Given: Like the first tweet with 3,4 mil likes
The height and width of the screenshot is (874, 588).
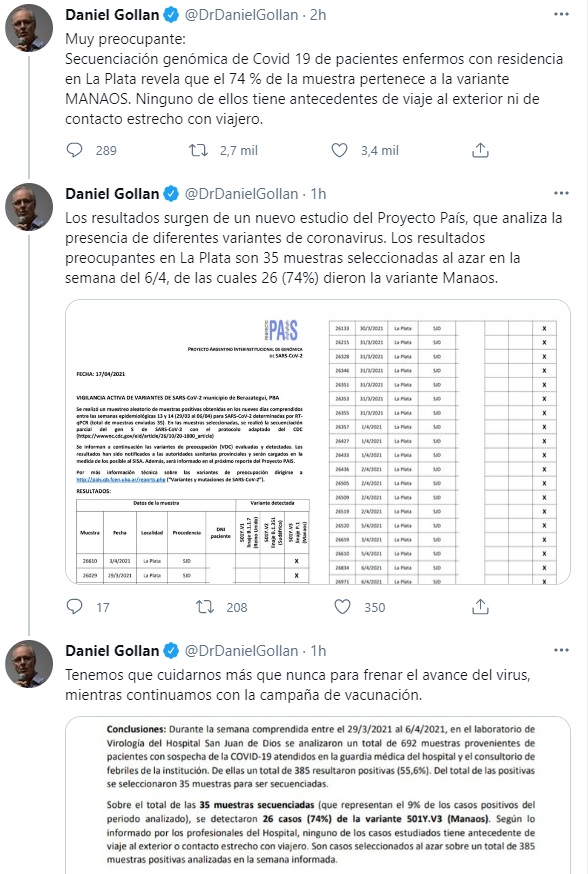Looking at the screenshot, I should [339, 150].
